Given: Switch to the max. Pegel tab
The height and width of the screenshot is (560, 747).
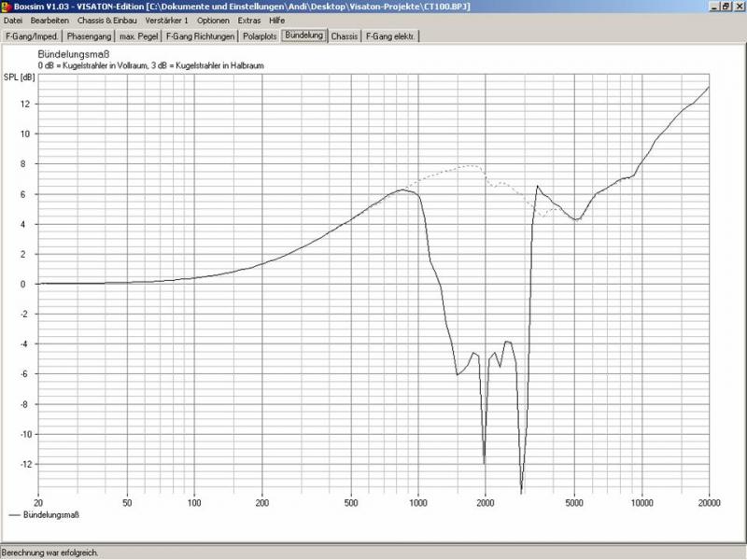Looking at the screenshot, I should 138,36.
